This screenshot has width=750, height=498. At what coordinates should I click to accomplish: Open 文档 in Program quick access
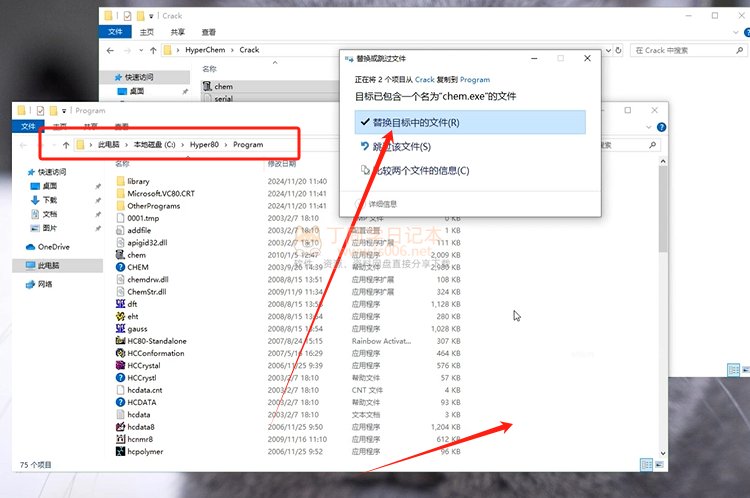tap(44, 214)
